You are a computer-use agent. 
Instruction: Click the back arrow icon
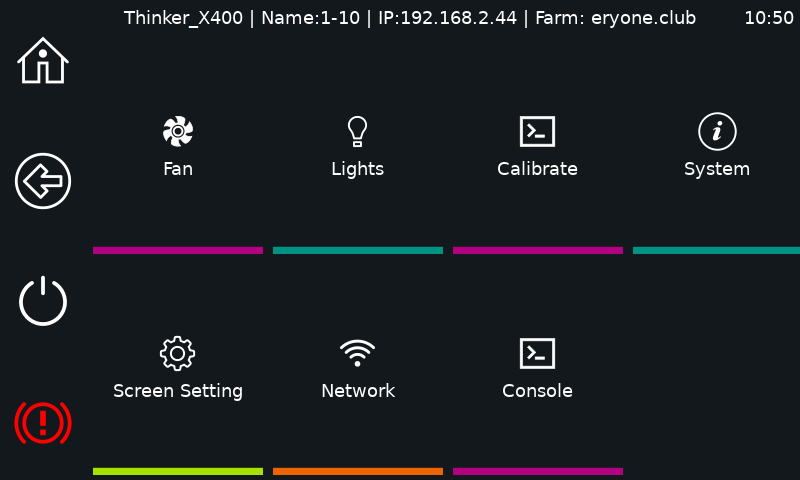point(43,181)
